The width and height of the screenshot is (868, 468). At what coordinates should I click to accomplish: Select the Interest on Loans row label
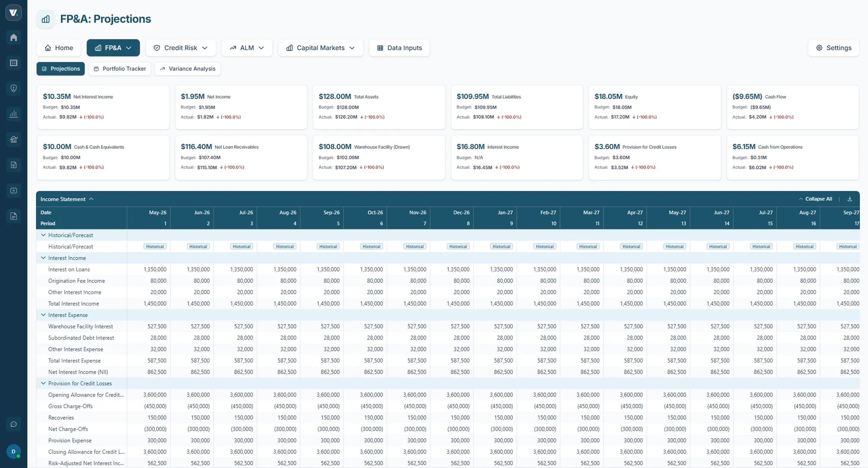coord(69,270)
